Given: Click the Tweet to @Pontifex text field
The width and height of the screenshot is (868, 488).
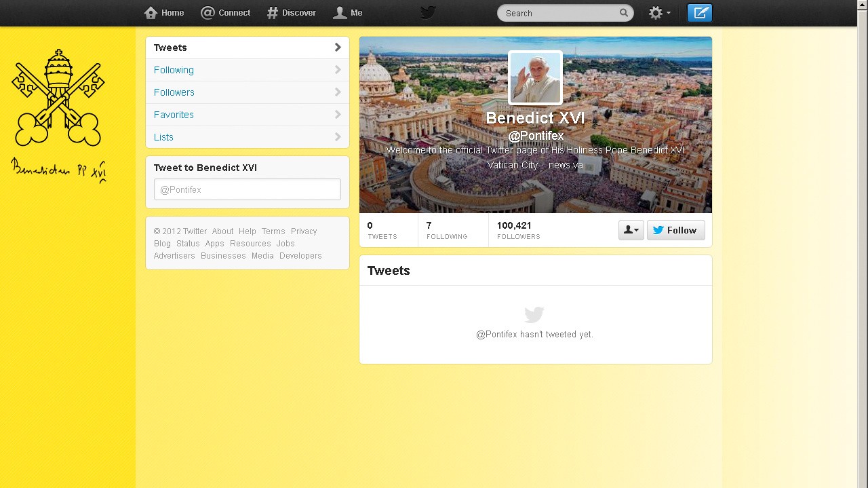Looking at the screenshot, I should 247,190.
